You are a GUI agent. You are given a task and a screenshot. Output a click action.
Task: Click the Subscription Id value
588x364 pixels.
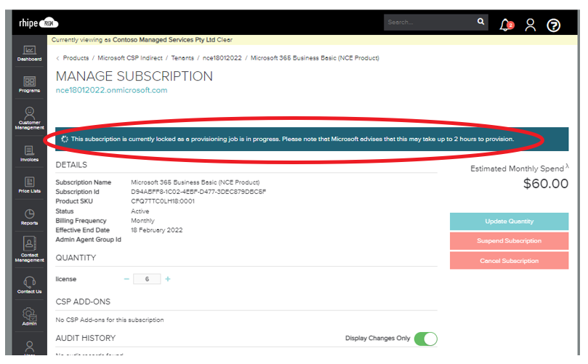(198, 192)
